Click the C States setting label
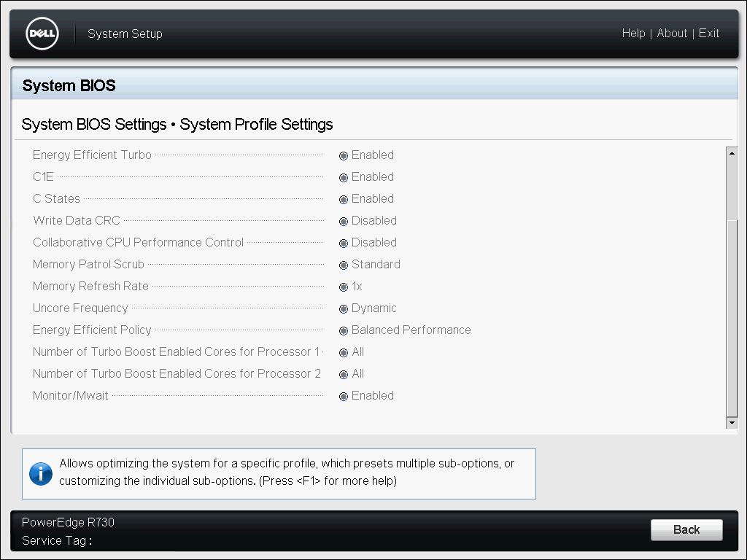Viewport: 747px width, 560px height. [x=56, y=198]
